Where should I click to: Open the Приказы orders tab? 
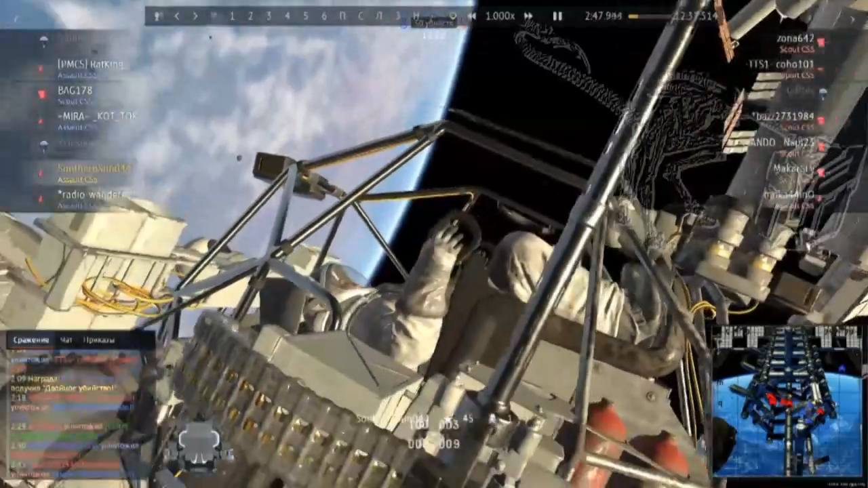coord(99,340)
